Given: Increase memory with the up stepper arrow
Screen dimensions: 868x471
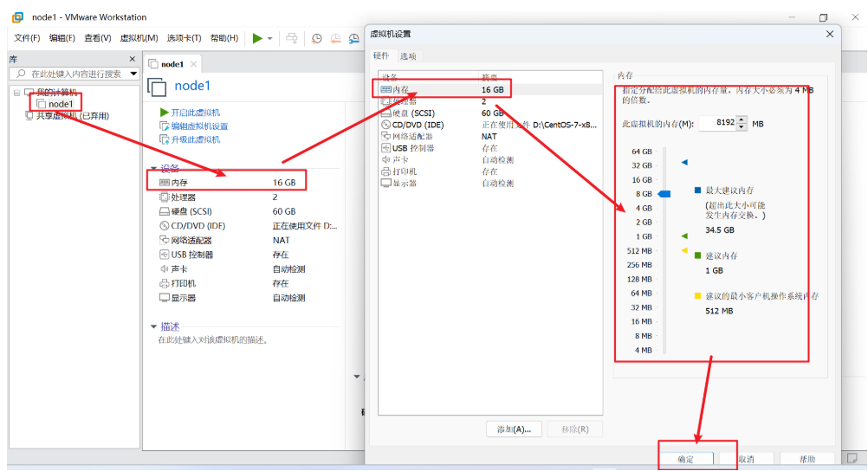Looking at the screenshot, I should coord(742,119).
